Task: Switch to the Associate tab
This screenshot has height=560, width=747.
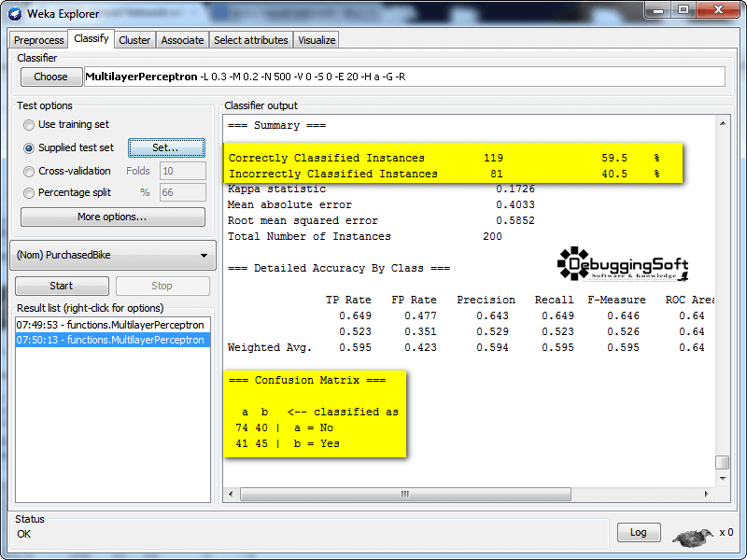Action: [x=182, y=40]
